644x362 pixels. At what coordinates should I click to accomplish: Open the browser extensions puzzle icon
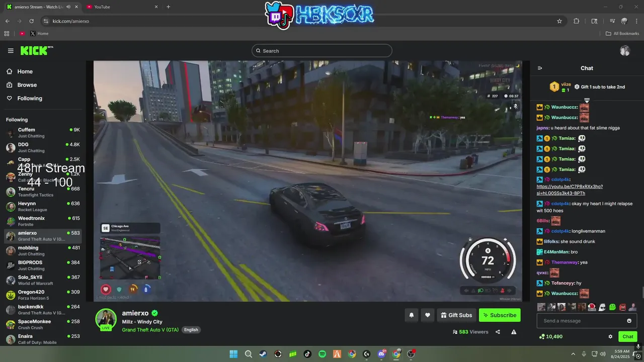(x=577, y=21)
